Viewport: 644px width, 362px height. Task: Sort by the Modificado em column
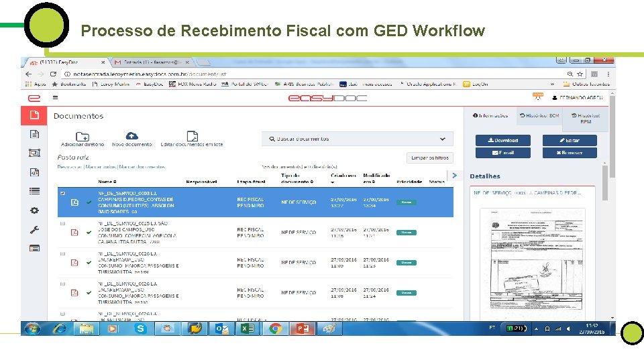click(376, 178)
